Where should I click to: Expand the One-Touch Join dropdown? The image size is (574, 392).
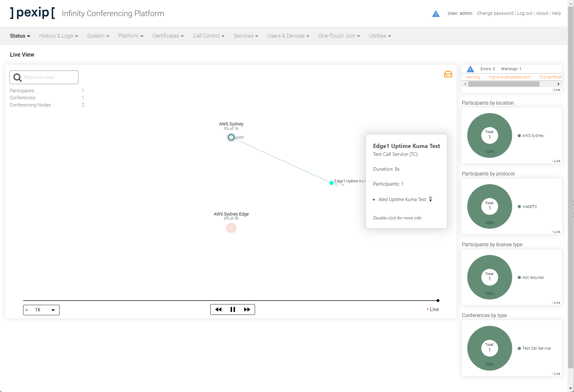[x=339, y=36]
